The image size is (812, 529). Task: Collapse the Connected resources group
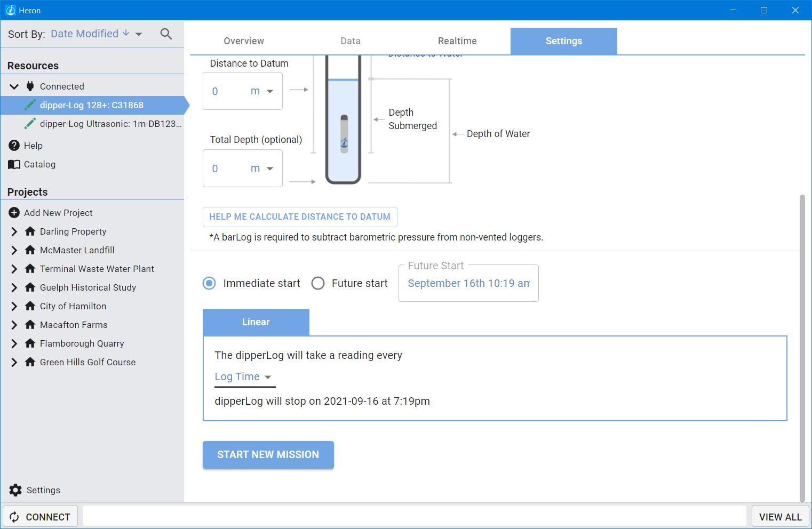tap(14, 86)
